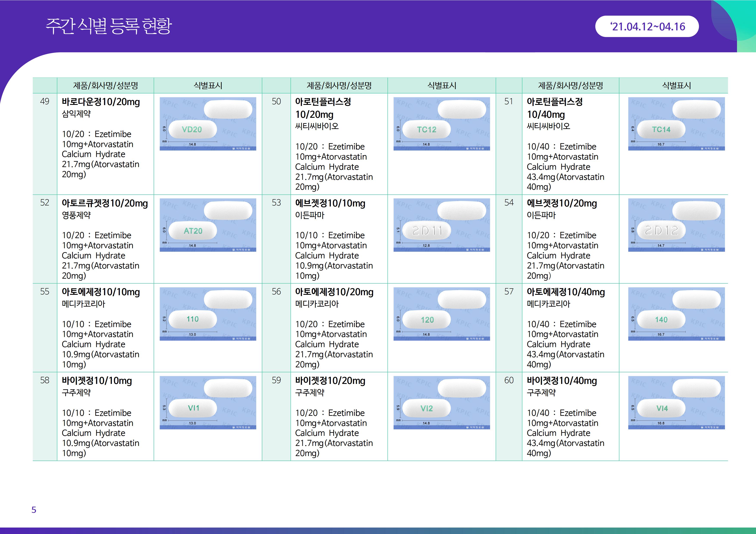Viewport: 756px width, 534px height.
Task: Click the VI2 pill identification image
Action: (x=442, y=402)
